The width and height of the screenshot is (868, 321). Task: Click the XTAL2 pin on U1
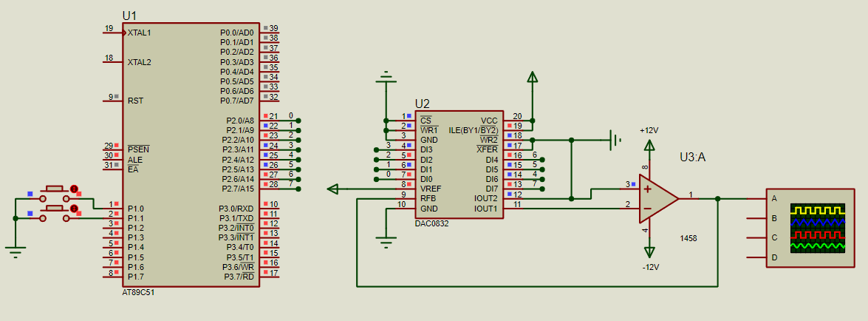pos(139,62)
